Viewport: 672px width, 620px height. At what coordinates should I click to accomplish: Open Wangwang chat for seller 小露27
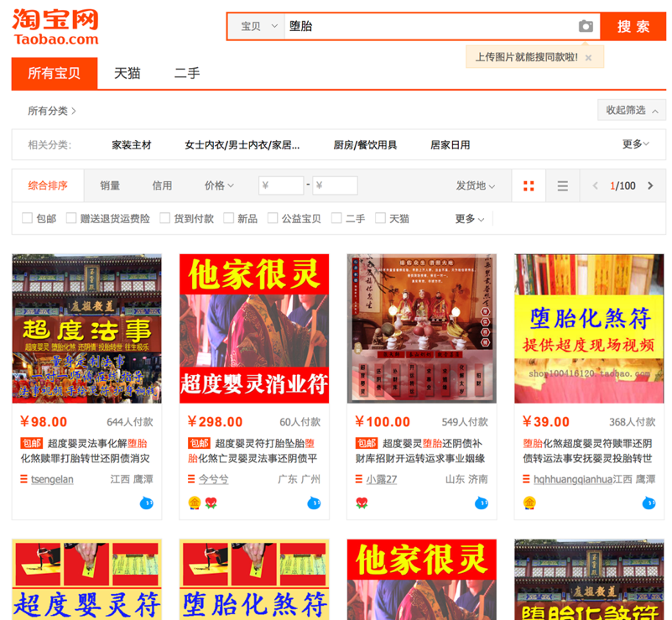[482, 503]
